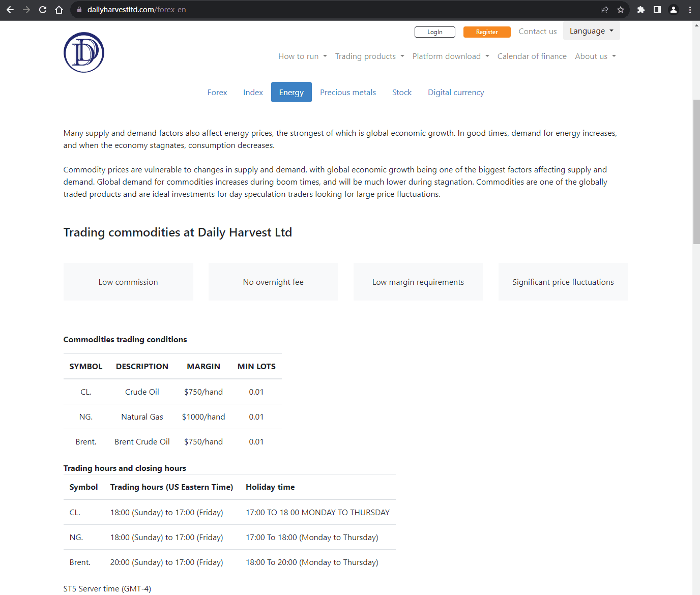Click the Brent Crude Oil description cell
This screenshot has height=595, width=700.
coord(142,441)
